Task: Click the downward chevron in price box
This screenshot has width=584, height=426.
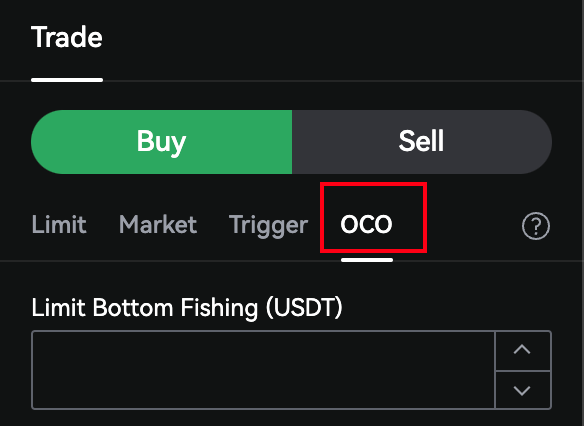Action: [x=522, y=390]
